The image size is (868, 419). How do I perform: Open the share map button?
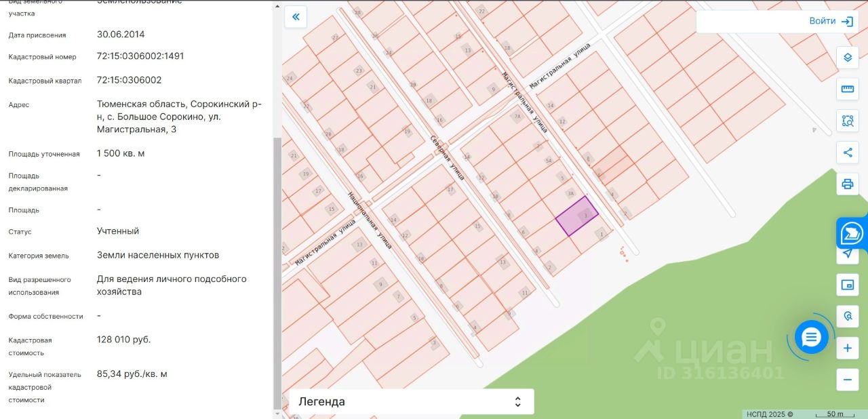click(x=847, y=153)
